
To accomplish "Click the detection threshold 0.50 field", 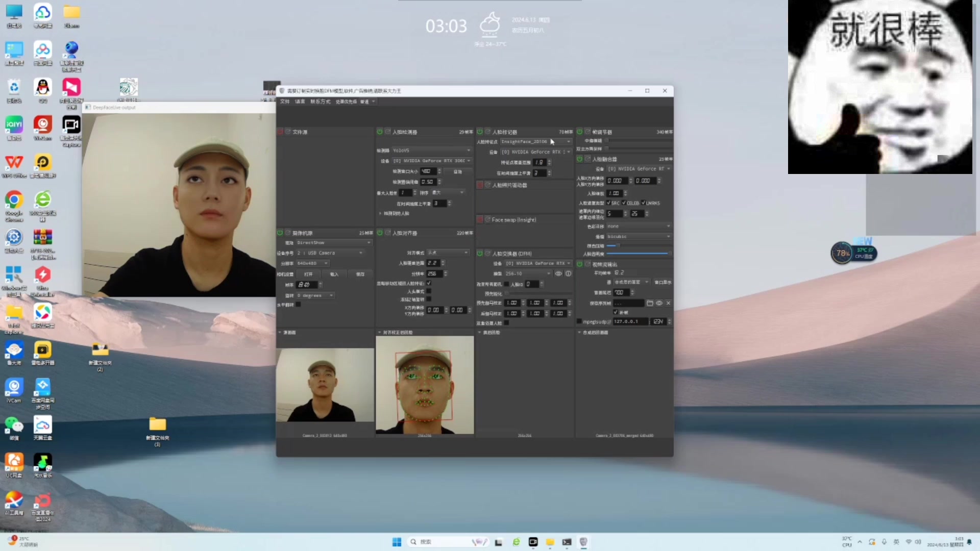I will 428,182.
